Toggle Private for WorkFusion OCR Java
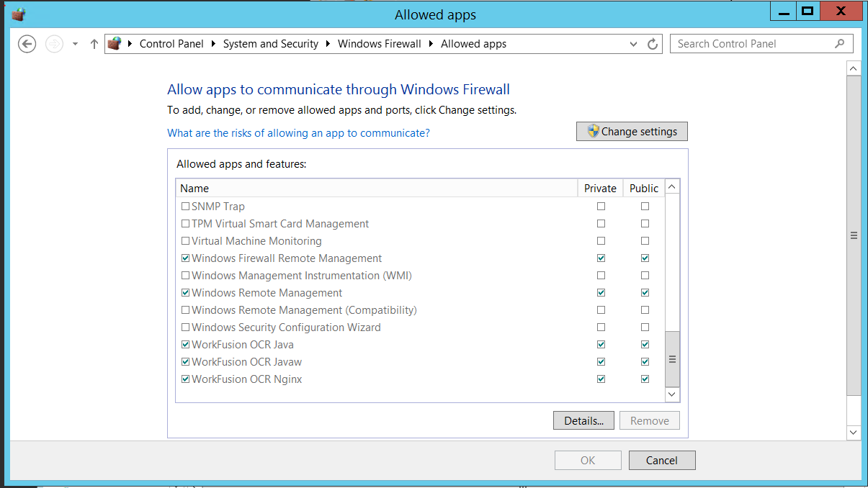The width and height of the screenshot is (868, 488). (601, 345)
